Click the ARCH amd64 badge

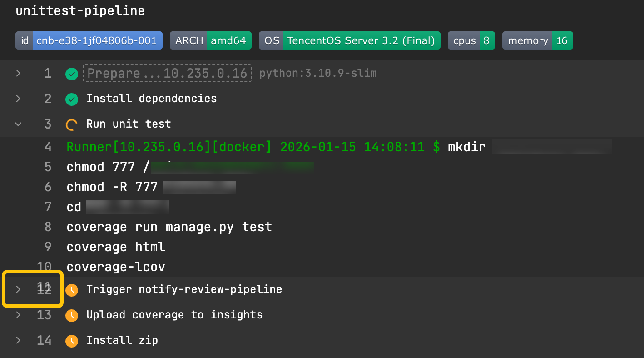click(210, 40)
